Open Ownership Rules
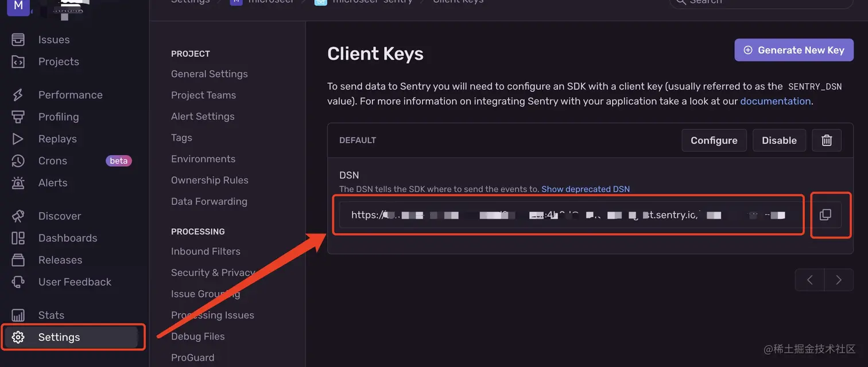The height and width of the screenshot is (367, 868). coord(210,180)
